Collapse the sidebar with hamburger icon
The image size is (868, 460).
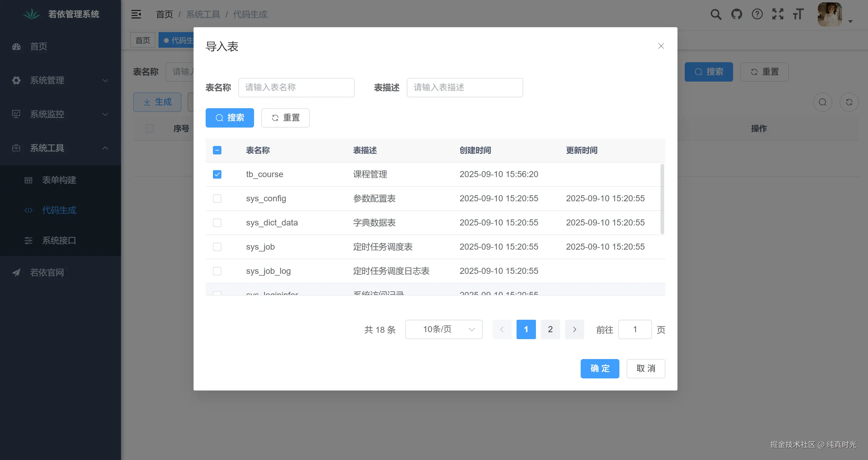click(x=136, y=14)
